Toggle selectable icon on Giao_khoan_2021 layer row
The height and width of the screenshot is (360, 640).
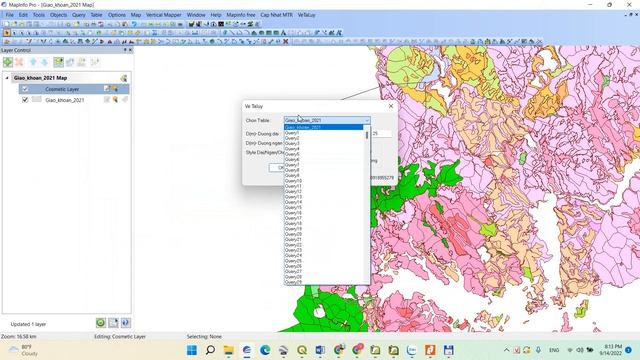pyautogui.click(x=116, y=100)
